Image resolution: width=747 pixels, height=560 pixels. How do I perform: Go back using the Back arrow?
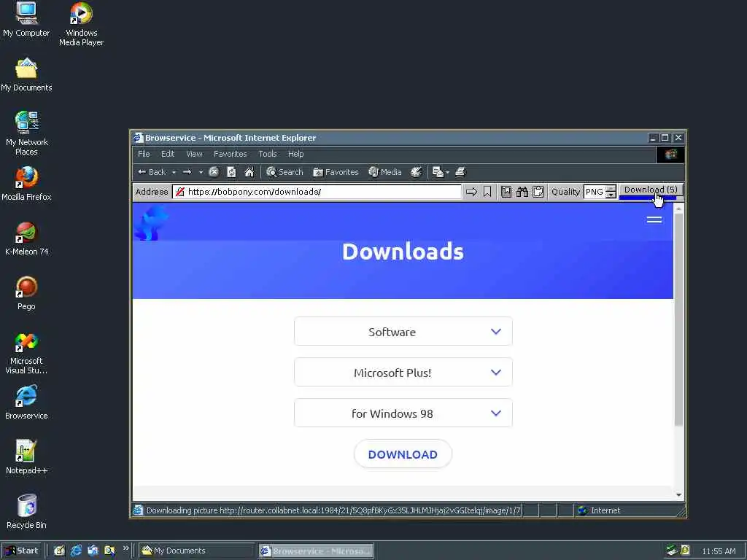click(152, 172)
